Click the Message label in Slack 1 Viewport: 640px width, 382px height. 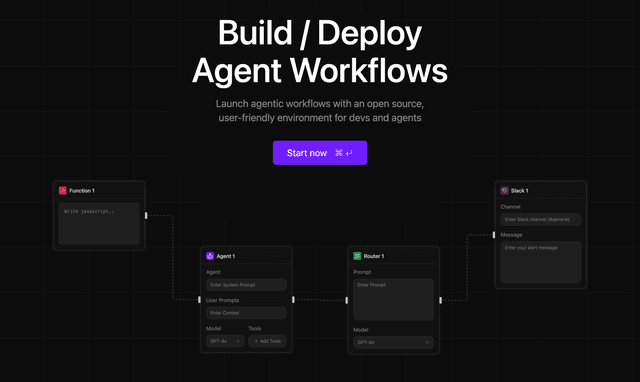[511, 235]
